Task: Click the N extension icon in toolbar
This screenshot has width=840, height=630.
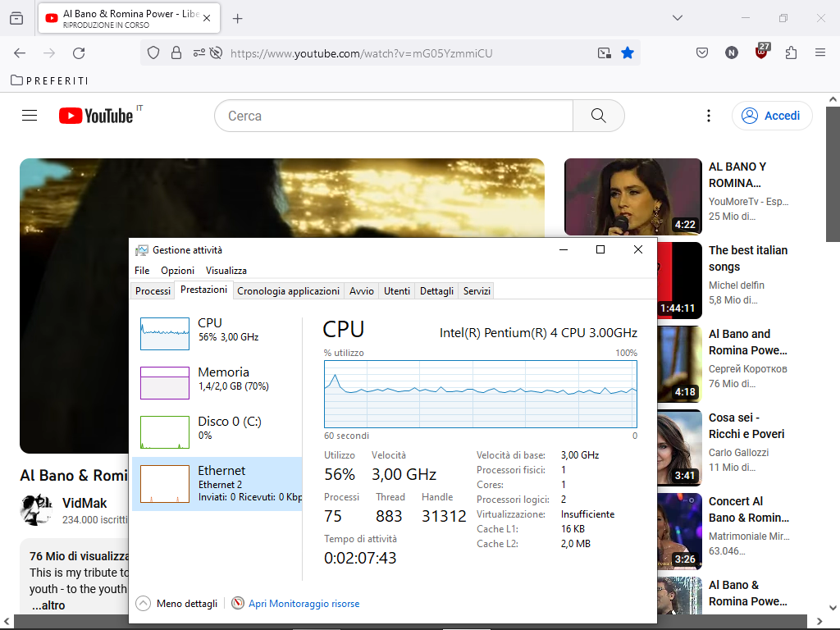Action: (x=732, y=52)
